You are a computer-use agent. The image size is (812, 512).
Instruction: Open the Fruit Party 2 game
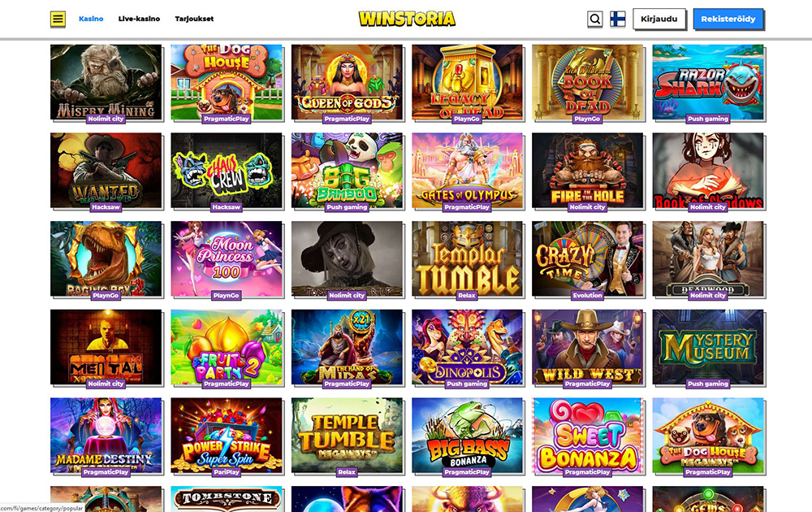(x=227, y=348)
